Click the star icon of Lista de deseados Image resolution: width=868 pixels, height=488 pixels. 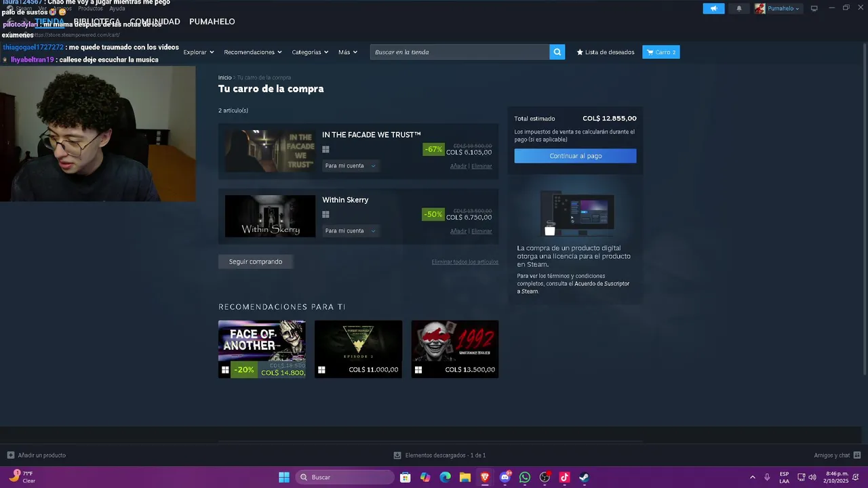580,52
